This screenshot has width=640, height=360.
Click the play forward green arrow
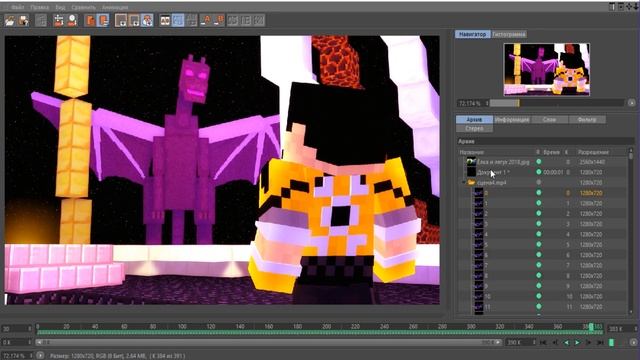point(578,342)
